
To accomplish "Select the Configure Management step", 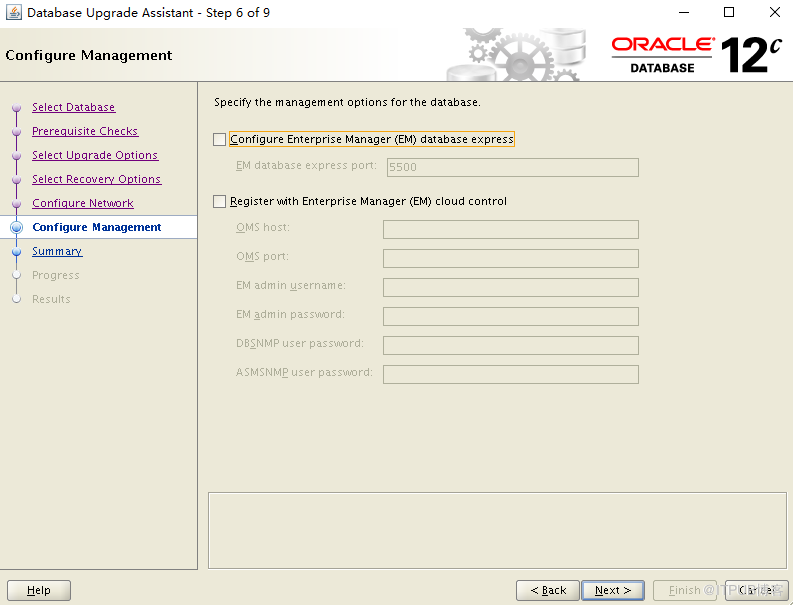I will (97, 227).
